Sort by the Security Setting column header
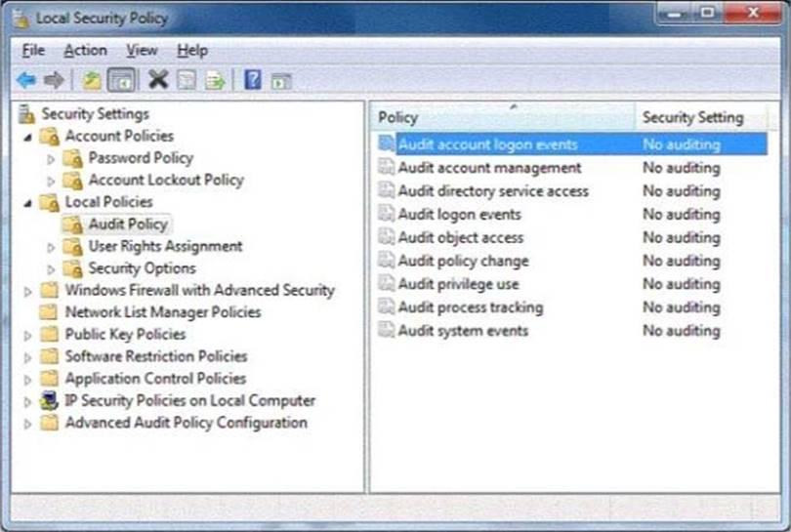791x532 pixels. coord(692,117)
